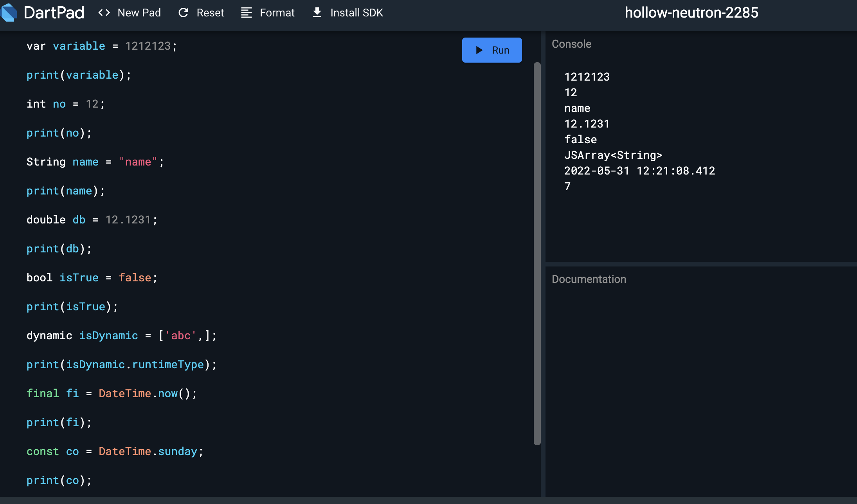Screen dimensions: 857x504
Task: Click the DartPad title text
Action: point(54,13)
